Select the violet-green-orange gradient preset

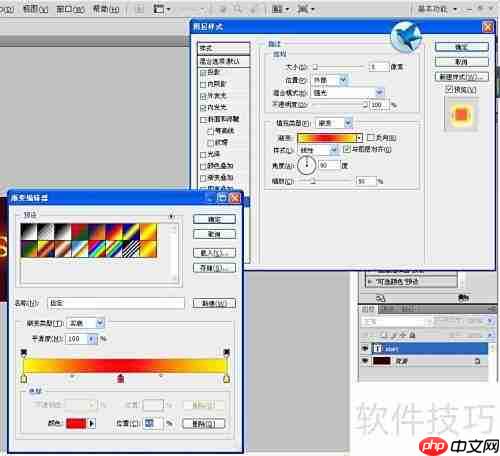[x=29, y=249]
